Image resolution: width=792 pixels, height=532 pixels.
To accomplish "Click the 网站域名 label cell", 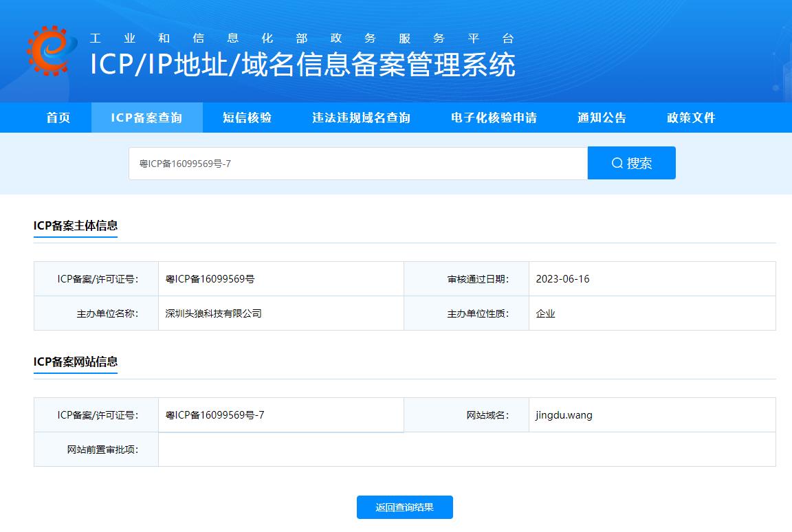I will [x=467, y=415].
